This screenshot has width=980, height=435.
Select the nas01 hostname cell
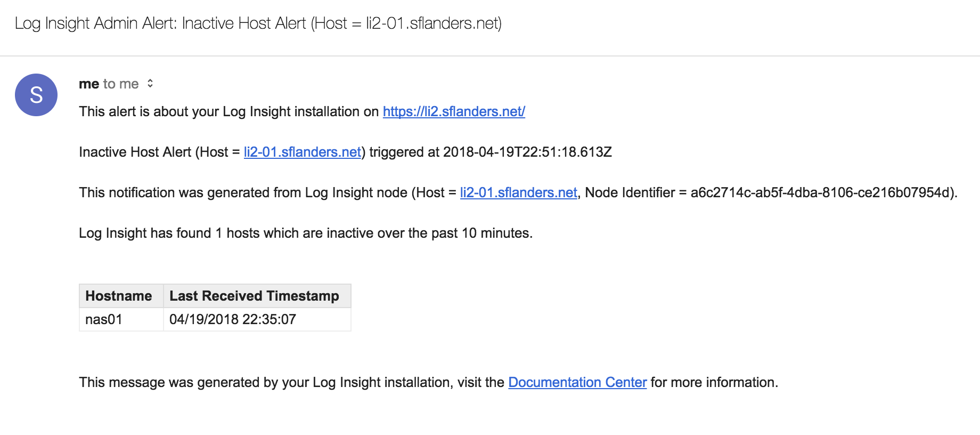pos(104,319)
